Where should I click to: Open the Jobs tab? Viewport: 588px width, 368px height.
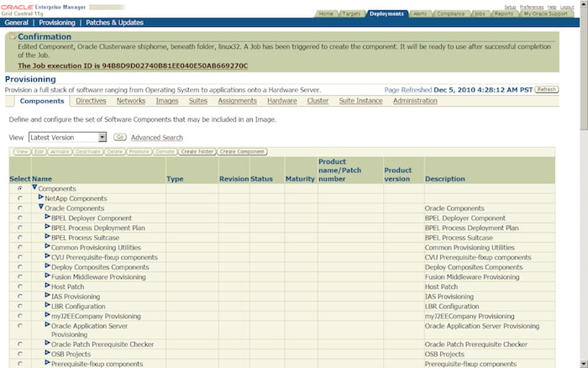tap(480, 13)
